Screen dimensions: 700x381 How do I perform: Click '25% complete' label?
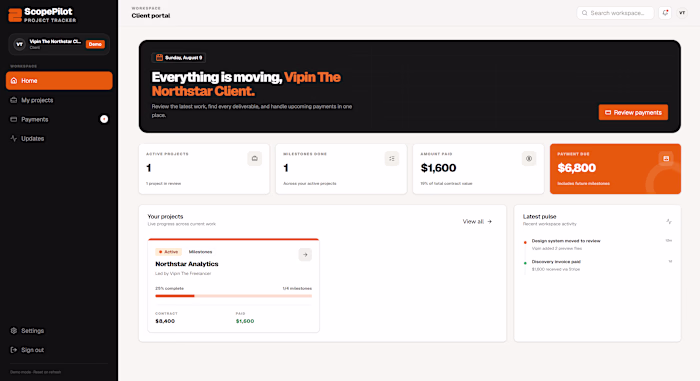169,289
